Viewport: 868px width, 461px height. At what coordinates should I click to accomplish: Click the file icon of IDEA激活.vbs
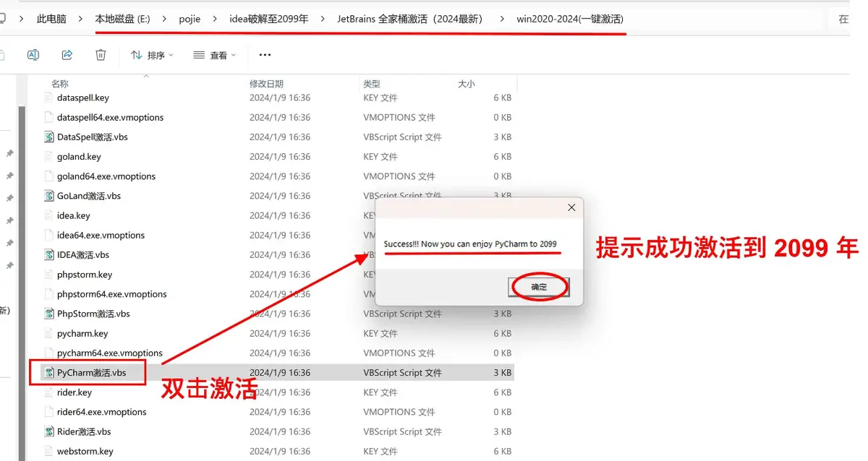[x=49, y=254]
